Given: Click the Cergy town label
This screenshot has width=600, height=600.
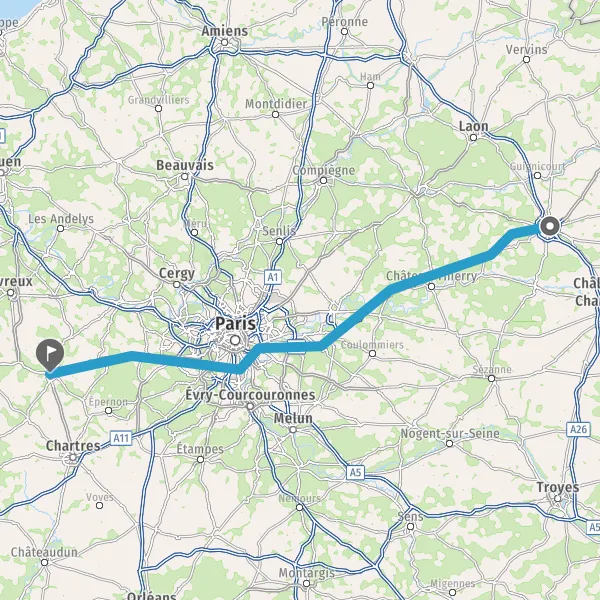Looking at the screenshot, I should pyautogui.click(x=176, y=273).
